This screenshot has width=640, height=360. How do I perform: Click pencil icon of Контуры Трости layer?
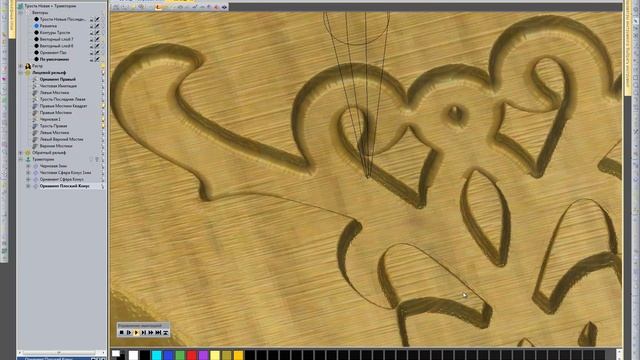97,32
